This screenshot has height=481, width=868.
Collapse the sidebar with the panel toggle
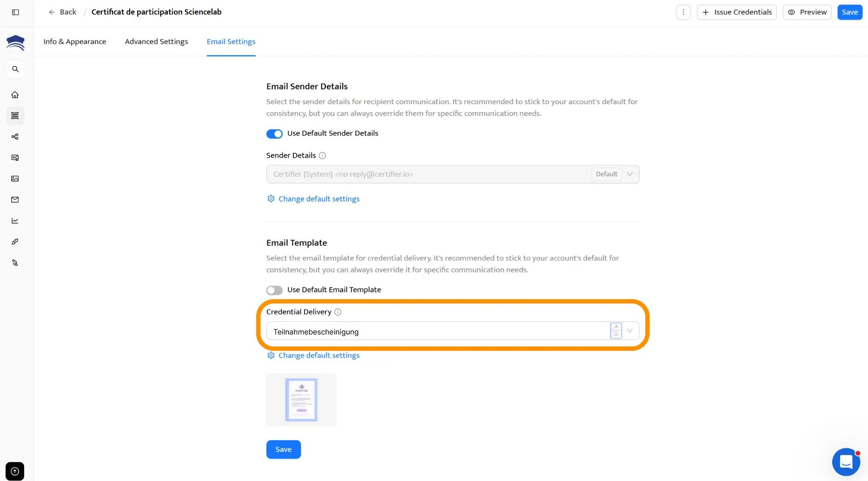click(x=15, y=12)
